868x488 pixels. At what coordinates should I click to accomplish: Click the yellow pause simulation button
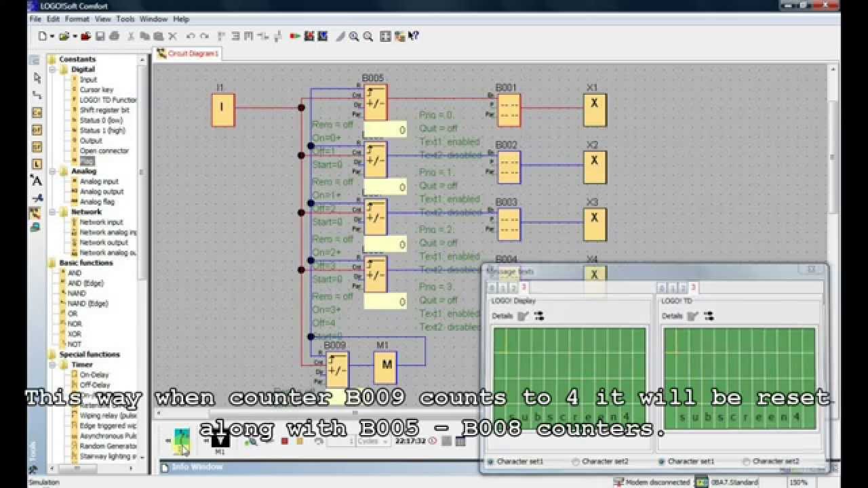[300, 441]
